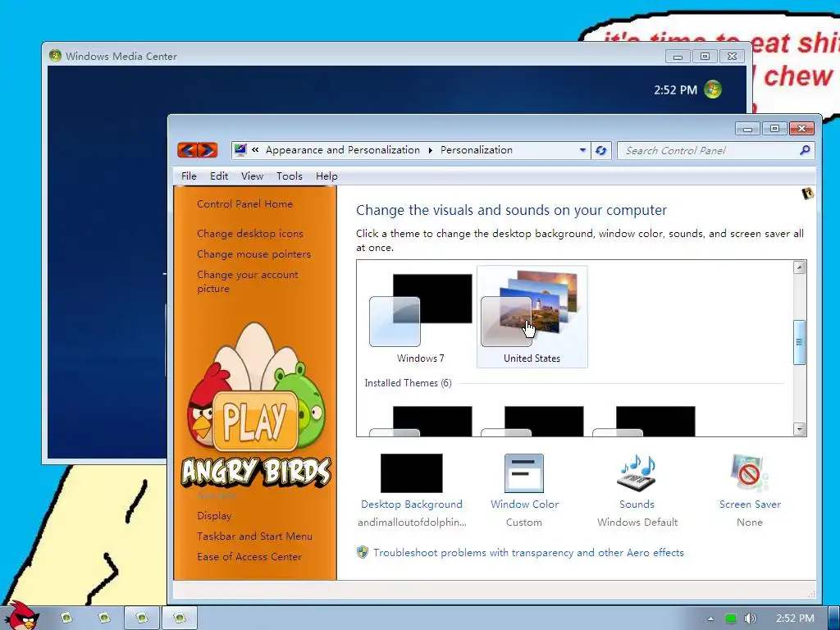Viewport: 840px width, 630px height.
Task: Open the Screen Saver icon
Action: tap(750, 473)
